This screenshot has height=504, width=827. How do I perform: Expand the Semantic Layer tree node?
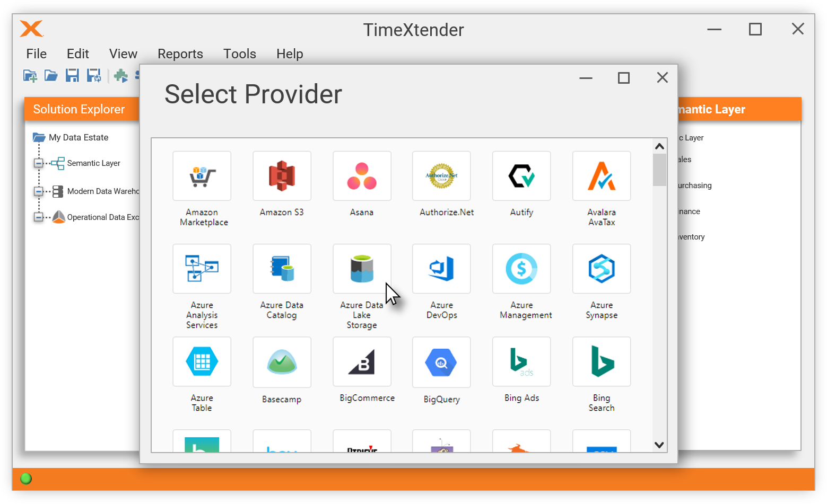38,163
